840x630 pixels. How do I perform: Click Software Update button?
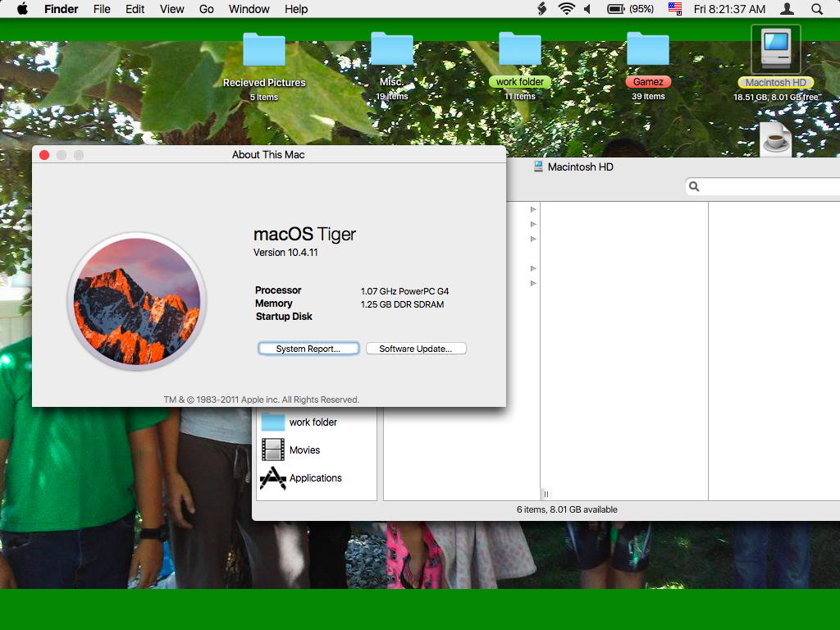[x=416, y=349]
